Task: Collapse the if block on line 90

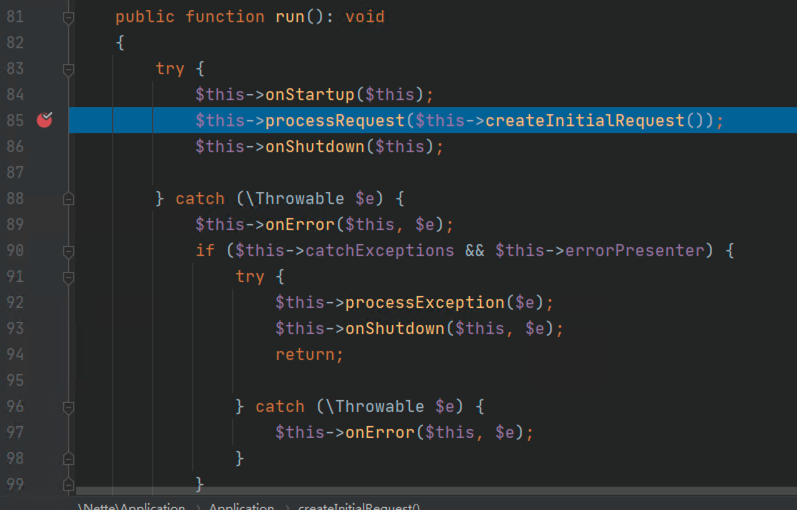Action: pyautogui.click(x=68, y=251)
